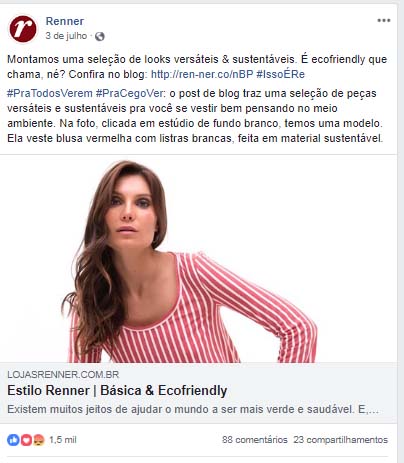404x463 pixels.
Task: Open the 3 de julho timestamp
Action: click(66, 36)
